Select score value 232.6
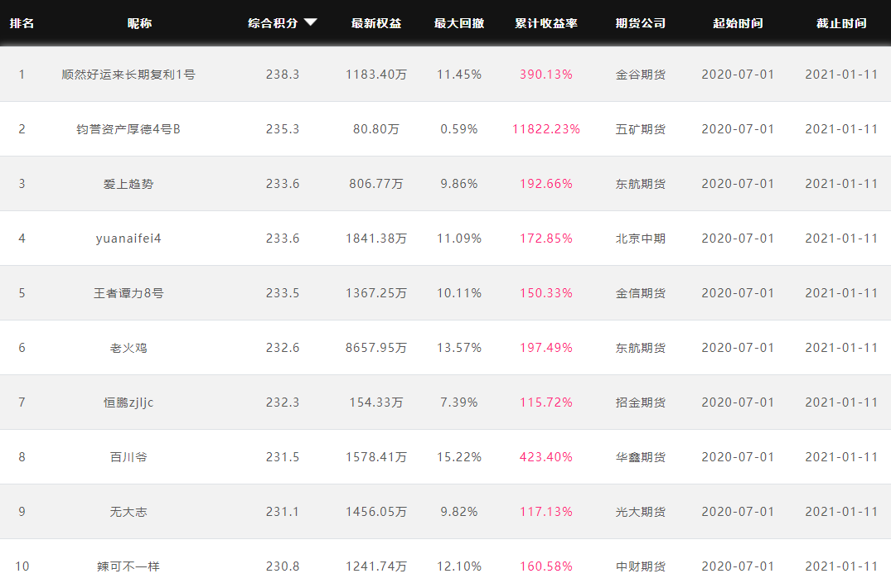 (283, 348)
